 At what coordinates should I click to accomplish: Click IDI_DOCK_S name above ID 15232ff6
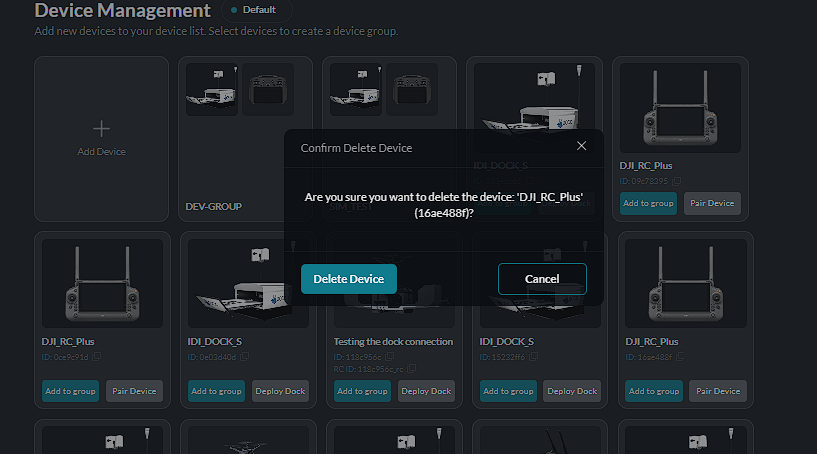coord(506,341)
